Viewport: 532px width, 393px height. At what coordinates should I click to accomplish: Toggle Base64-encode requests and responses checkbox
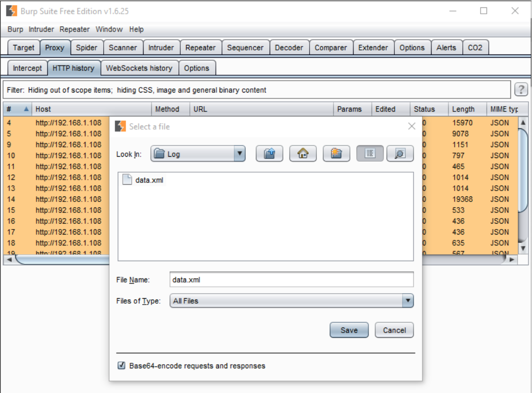click(121, 366)
